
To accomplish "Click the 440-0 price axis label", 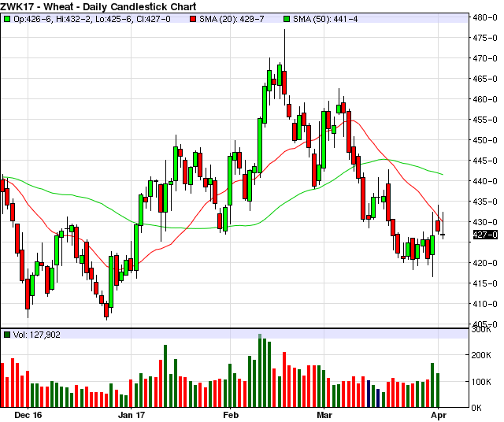I will coord(485,181).
